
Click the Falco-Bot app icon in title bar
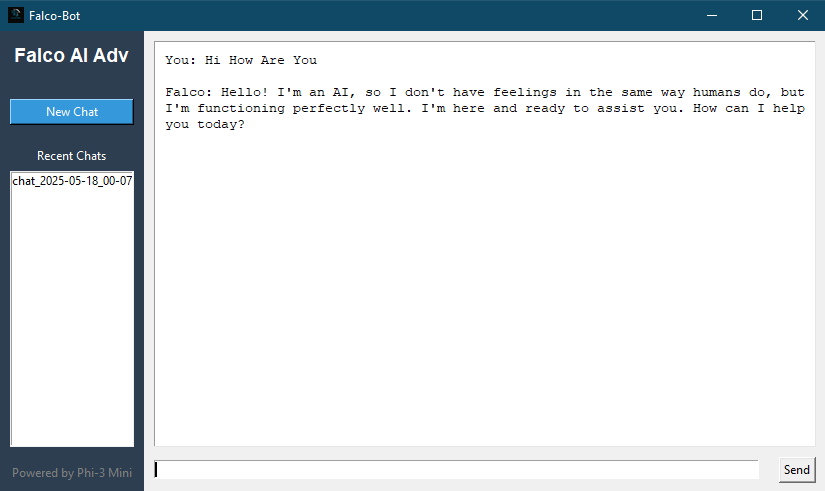point(16,15)
